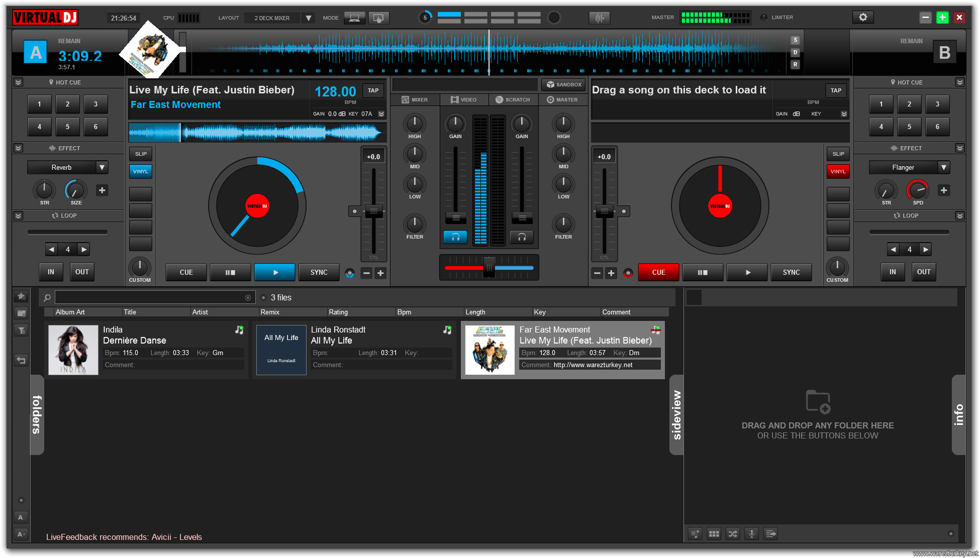
Task: Click the crossfader slider handle
Action: click(x=489, y=267)
